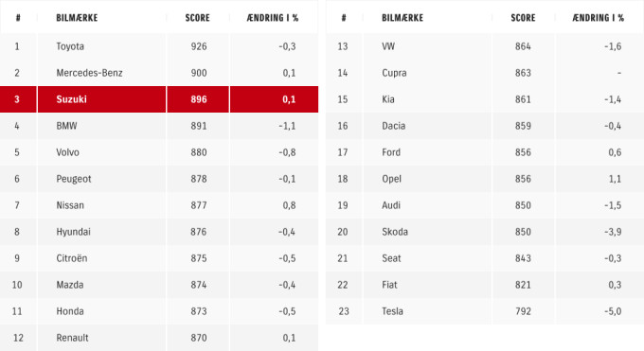Click the Peugeot brand cell
The height and width of the screenshot is (351, 644).
[x=102, y=179]
